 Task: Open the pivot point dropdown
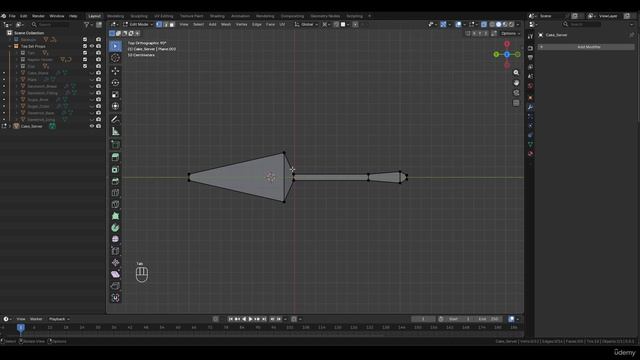[x=327, y=24]
